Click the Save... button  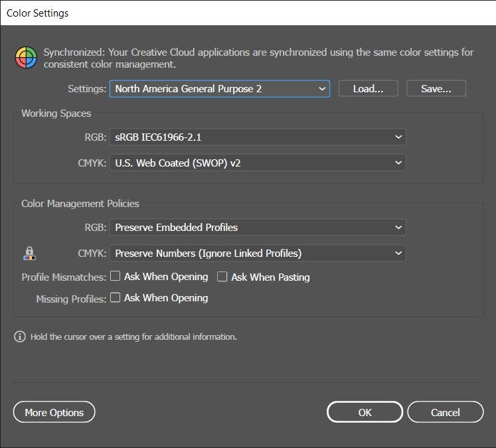(436, 88)
